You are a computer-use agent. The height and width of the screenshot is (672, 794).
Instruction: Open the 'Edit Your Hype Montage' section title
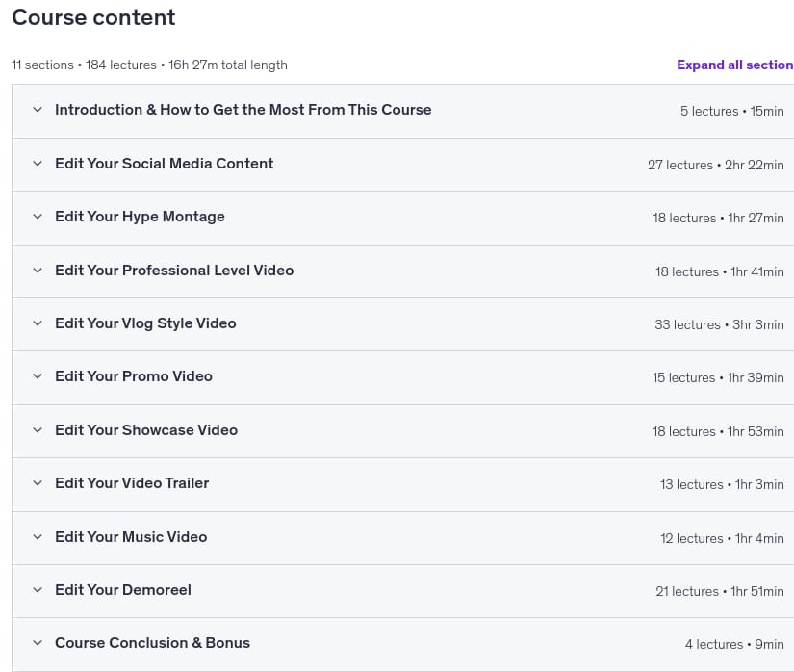(x=140, y=217)
